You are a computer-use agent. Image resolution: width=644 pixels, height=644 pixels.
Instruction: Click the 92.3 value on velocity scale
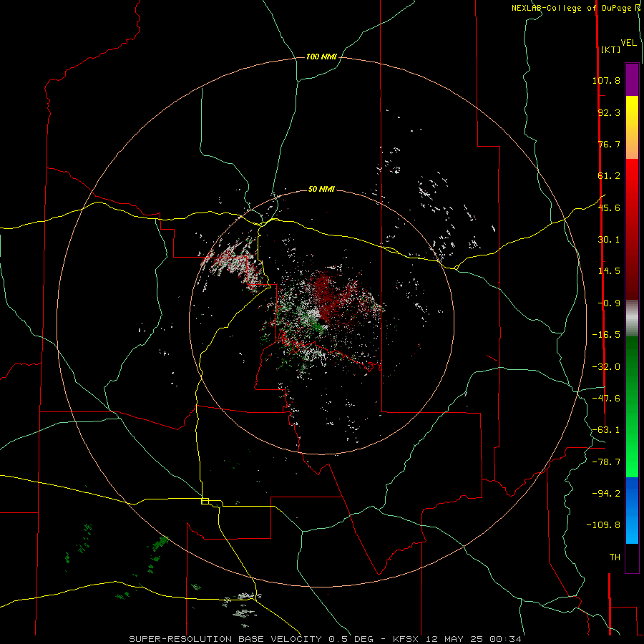point(609,112)
